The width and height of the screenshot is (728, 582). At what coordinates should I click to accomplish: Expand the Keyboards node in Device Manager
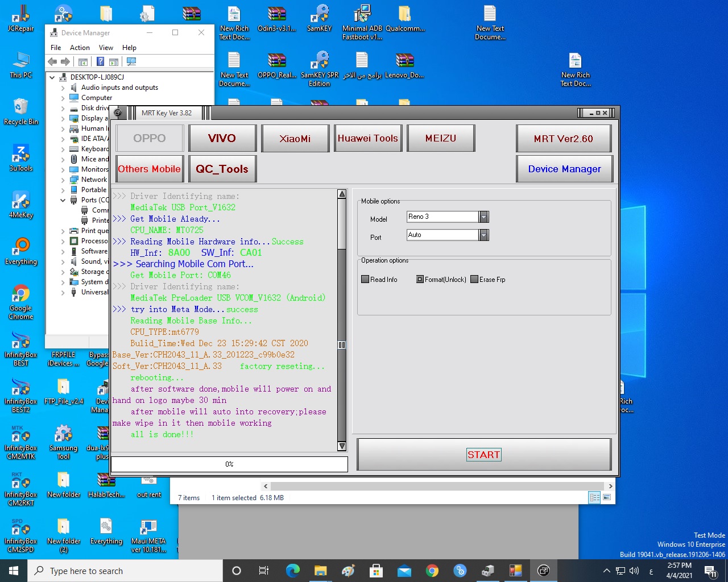63,149
